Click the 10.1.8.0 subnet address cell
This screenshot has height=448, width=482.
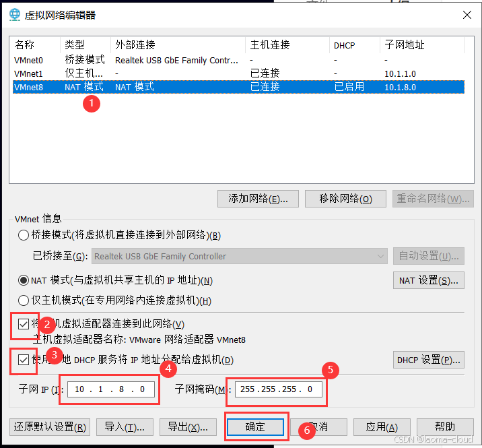401,88
